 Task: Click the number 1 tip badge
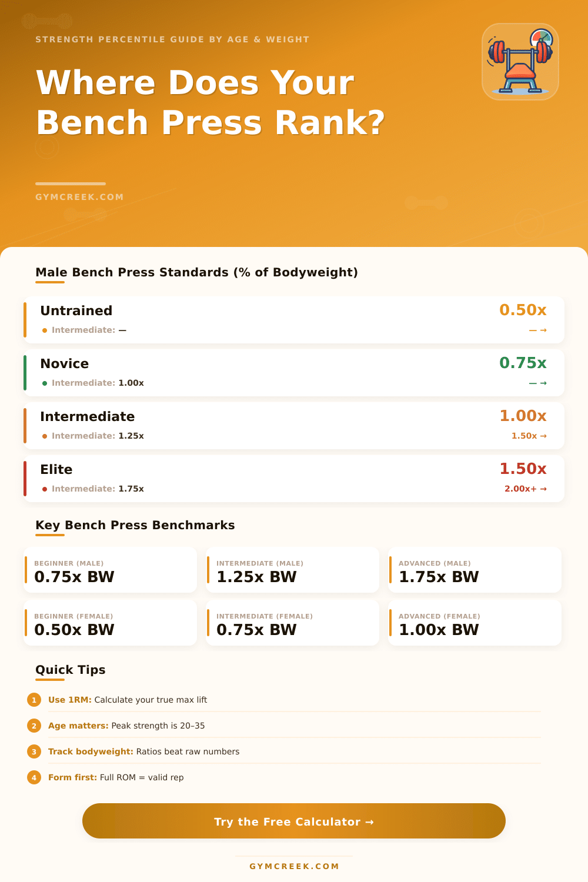point(34,700)
